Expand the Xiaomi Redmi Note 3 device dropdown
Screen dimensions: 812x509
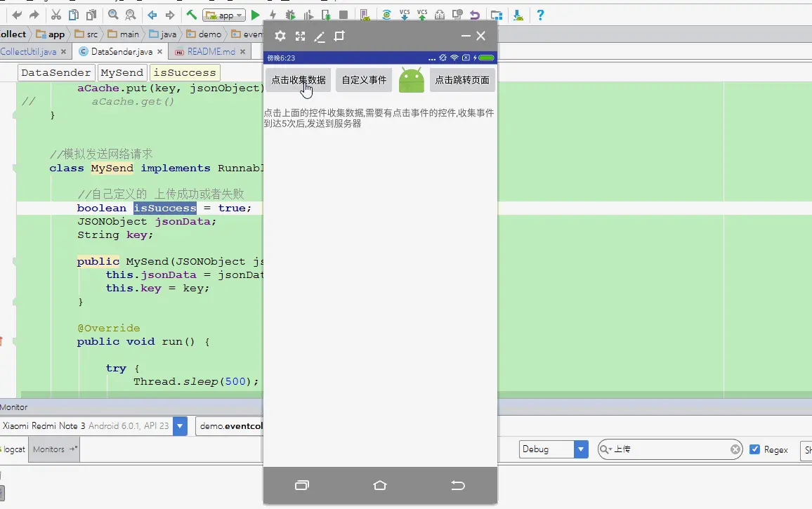pos(180,426)
